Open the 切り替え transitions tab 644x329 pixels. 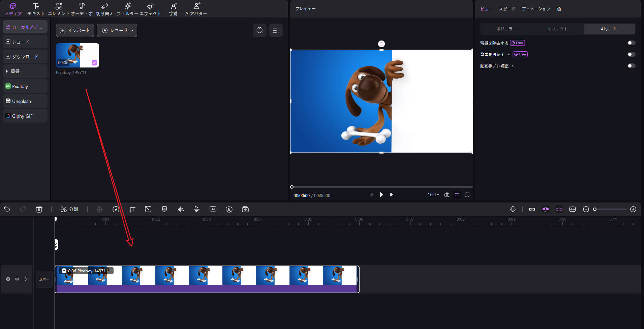104,9
